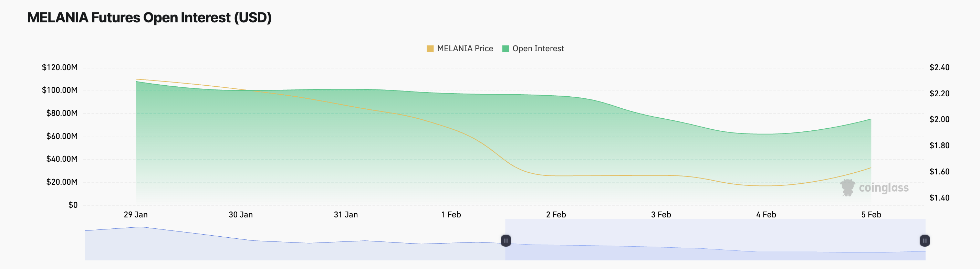Click the 2 Feb date label
Image resolution: width=980 pixels, height=269 pixels.
point(556,215)
